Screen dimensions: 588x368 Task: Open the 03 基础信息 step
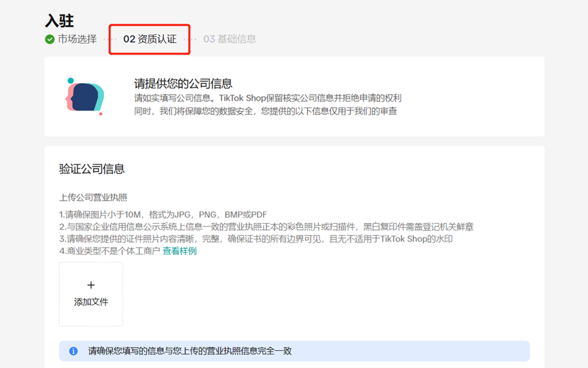coord(230,39)
